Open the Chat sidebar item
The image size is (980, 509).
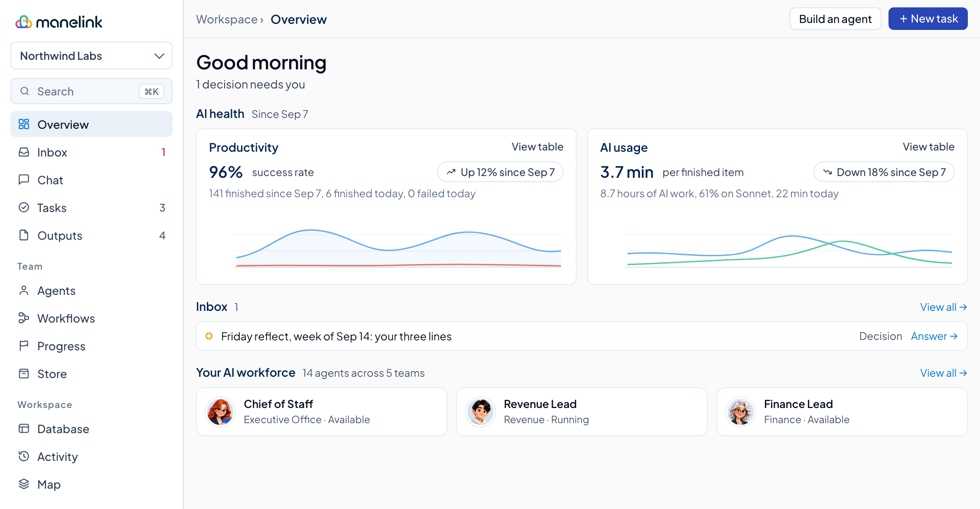pos(91,180)
